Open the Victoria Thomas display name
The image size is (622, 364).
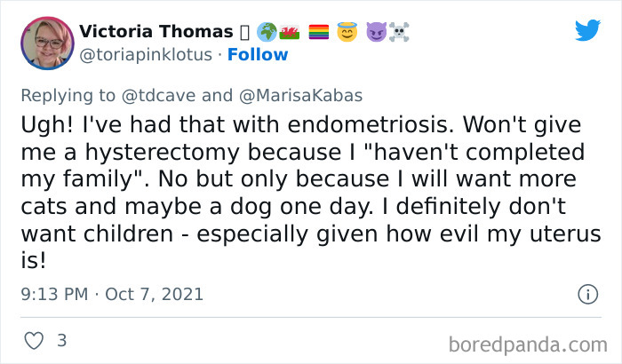pos(155,32)
